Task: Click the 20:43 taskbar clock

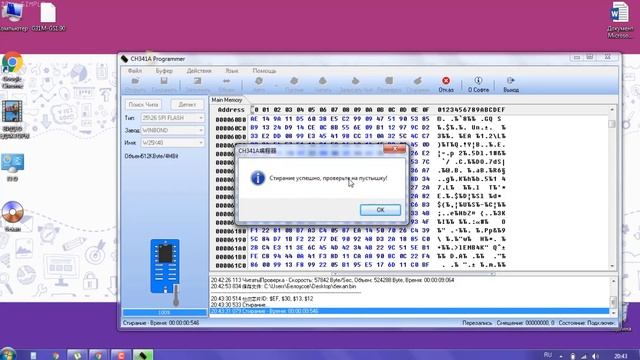Action: point(621,356)
